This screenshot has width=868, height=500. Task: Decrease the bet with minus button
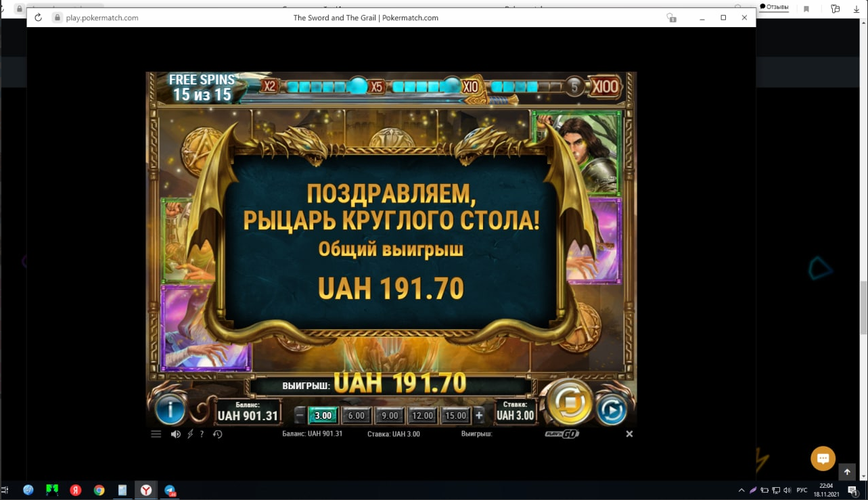[x=300, y=415]
